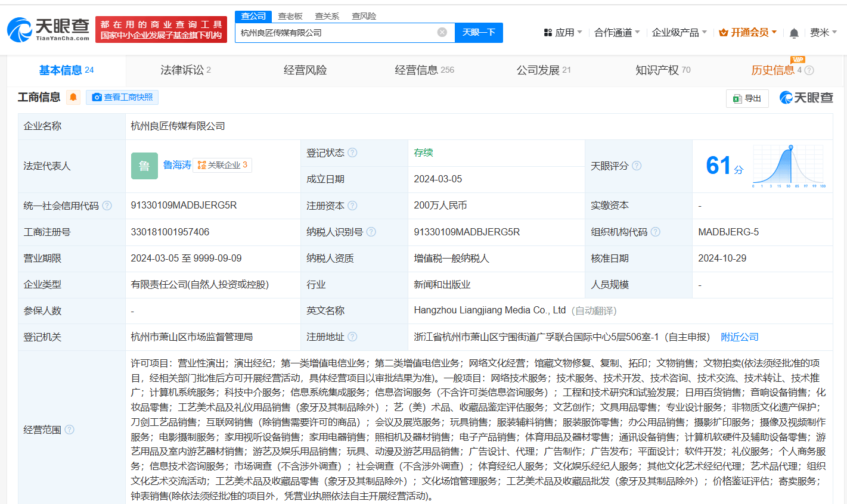Switch to the 法律诉讼 tab
This screenshot has width=847, height=504.
[185, 70]
